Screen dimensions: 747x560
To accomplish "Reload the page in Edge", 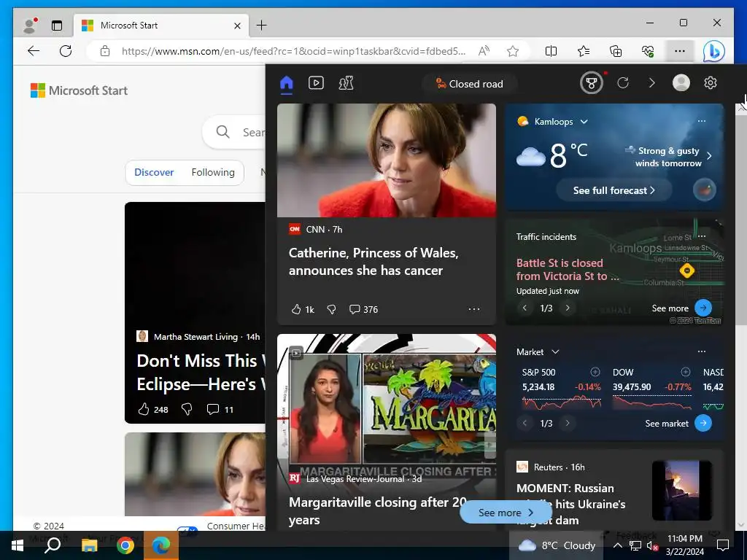I will [x=66, y=51].
